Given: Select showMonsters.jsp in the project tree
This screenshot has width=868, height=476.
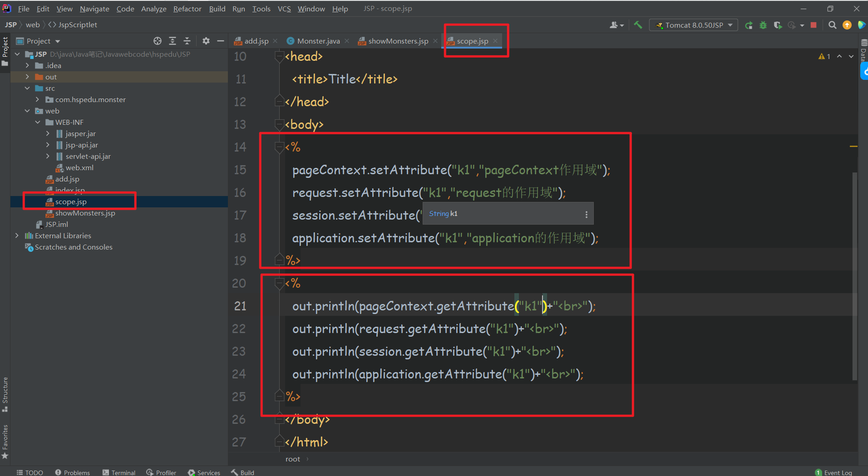Looking at the screenshot, I should click(x=85, y=213).
